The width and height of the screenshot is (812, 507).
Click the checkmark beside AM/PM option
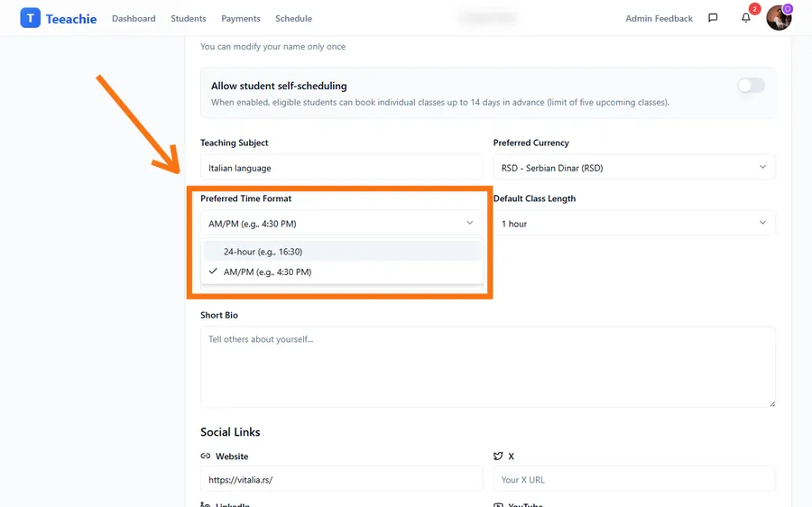213,272
